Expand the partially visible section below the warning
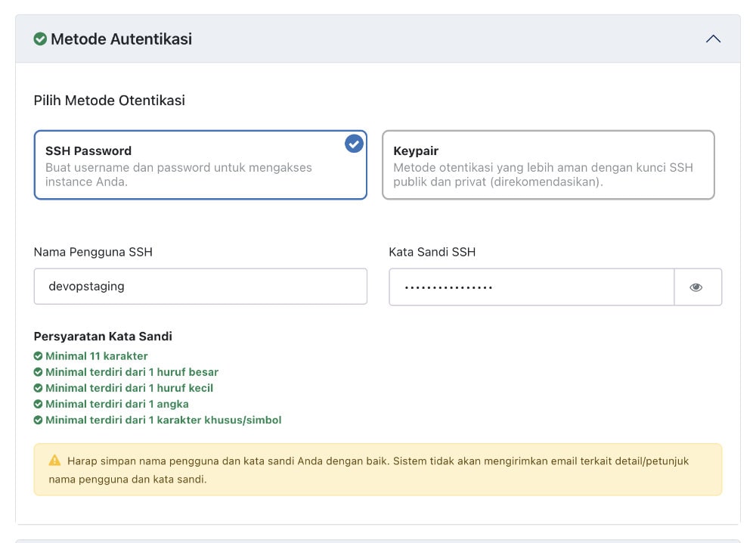 (378, 538)
